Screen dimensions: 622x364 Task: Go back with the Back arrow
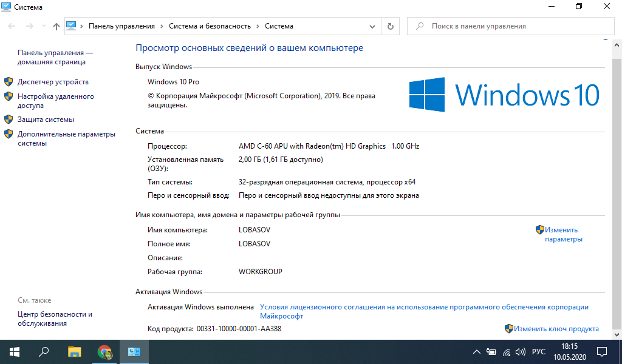(12, 26)
